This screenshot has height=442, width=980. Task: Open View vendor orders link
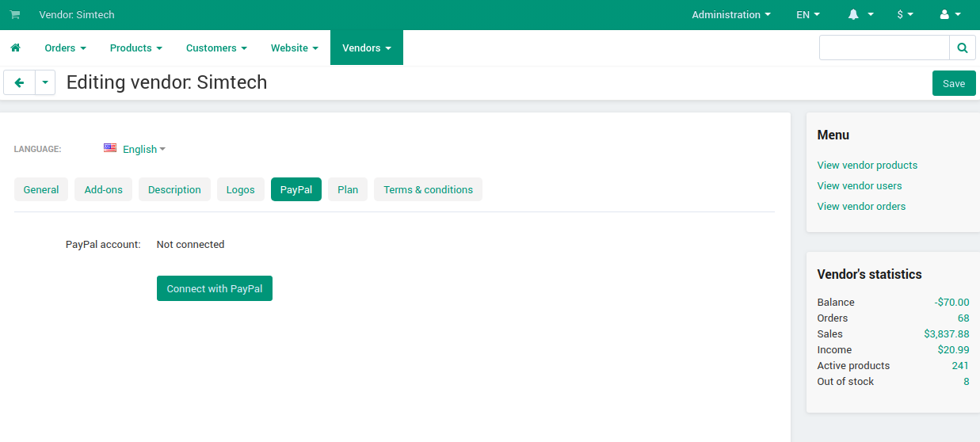pyautogui.click(x=861, y=206)
